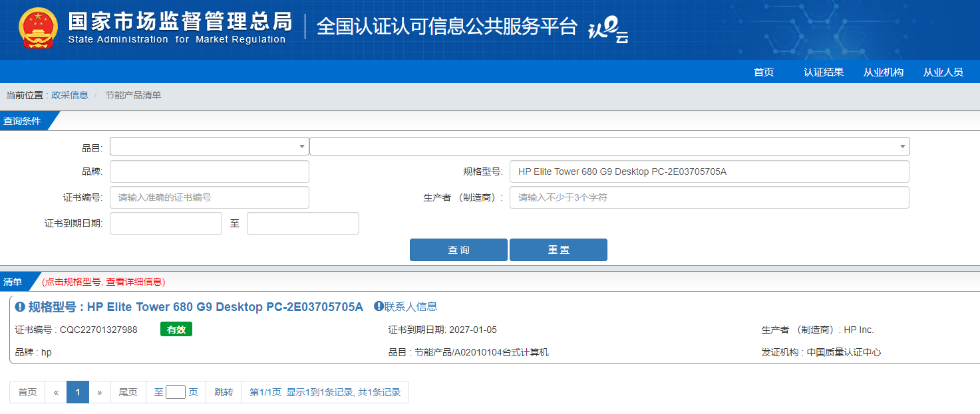Click the 首页 first-page pagination button

27,392
